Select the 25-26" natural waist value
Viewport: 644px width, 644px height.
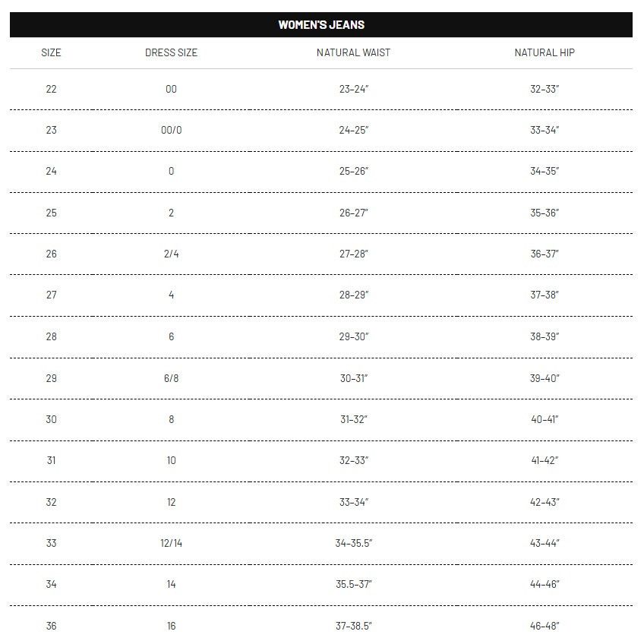(354, 172)
